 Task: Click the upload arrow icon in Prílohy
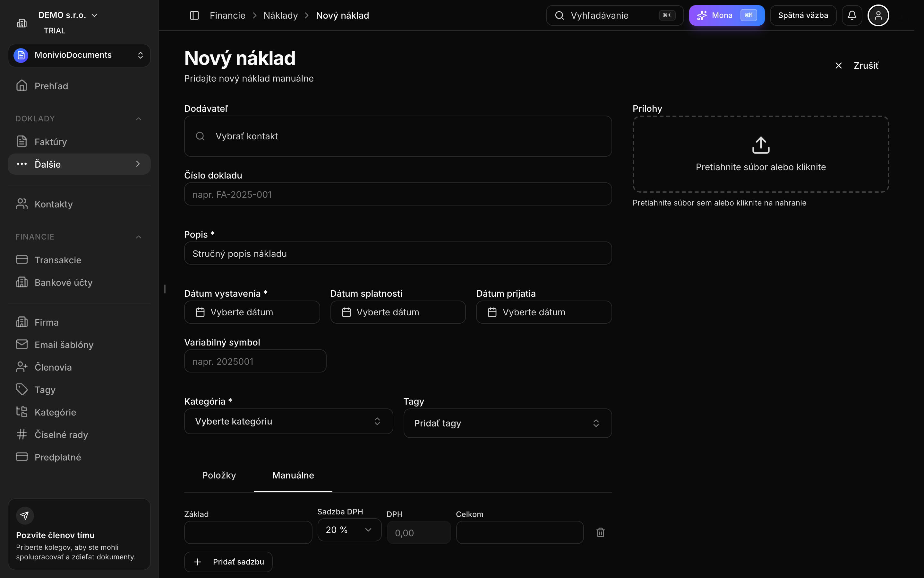tap(761, 145)
